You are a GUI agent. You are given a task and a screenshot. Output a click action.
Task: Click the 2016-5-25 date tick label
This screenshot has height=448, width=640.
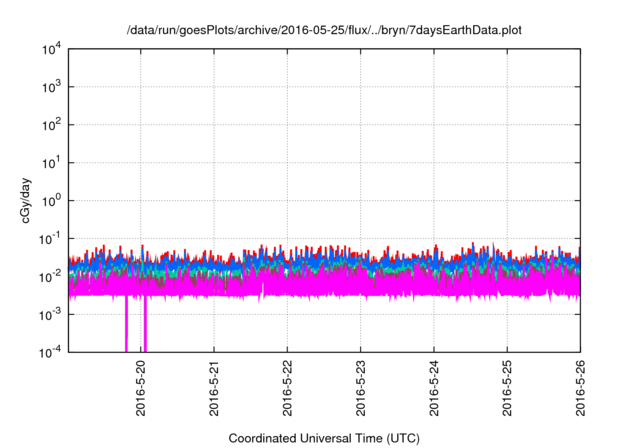click(507, 388)
